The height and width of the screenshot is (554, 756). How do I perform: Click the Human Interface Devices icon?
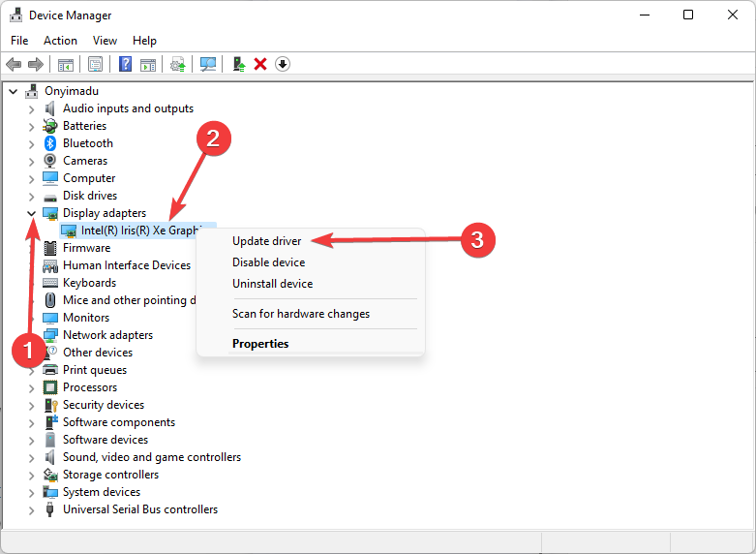click(50, 266)
